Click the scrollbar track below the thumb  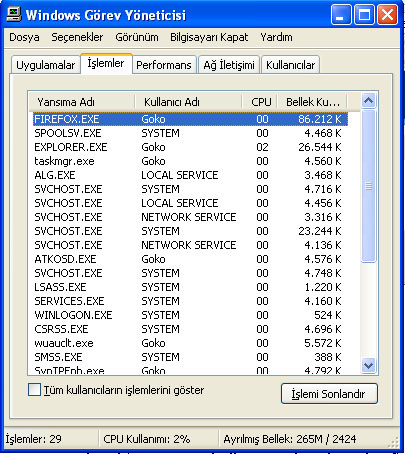(368, 311)
